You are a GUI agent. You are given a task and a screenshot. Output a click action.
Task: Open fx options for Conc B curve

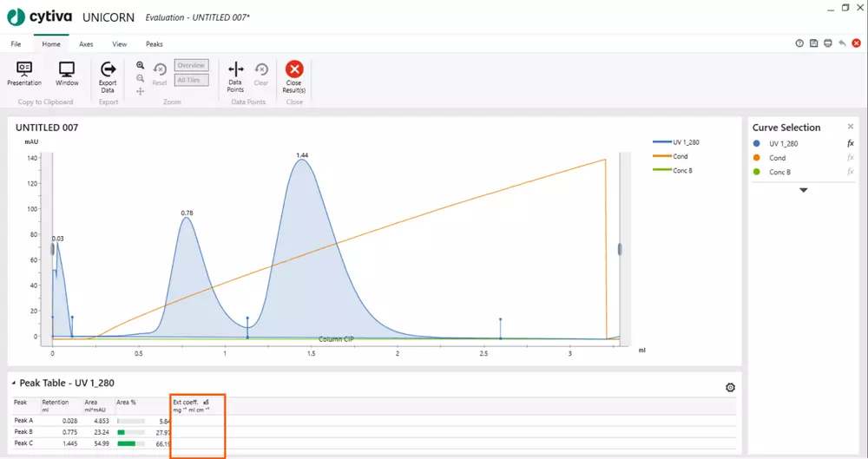coord(851,172)
